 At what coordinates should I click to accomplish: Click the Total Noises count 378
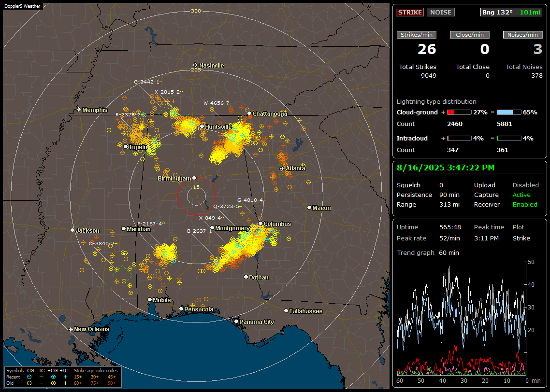click(536, 76)
